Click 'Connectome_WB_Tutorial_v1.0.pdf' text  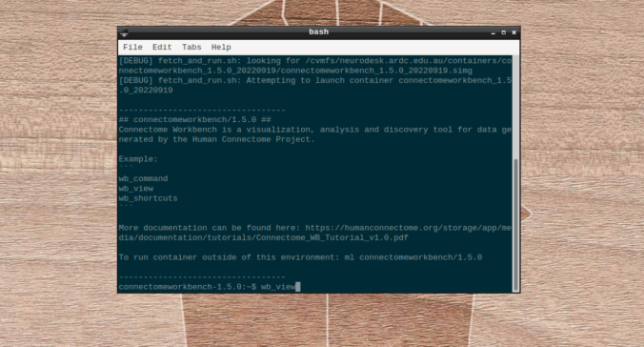tap(332, 238)
